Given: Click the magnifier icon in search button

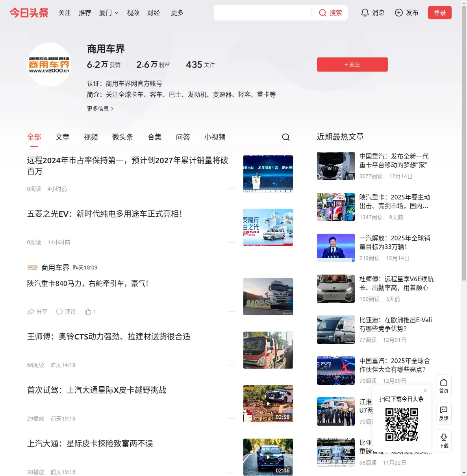Looking at the screenshot, I should click(322, 13).
